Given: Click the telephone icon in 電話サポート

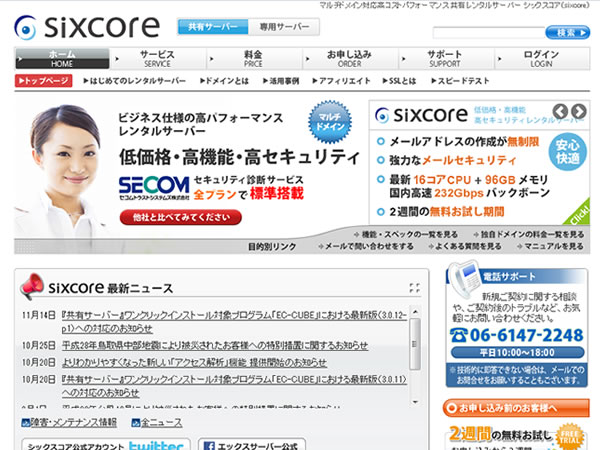Looking at the screenshot, I should pyautogui.click(x=464, y=278).
